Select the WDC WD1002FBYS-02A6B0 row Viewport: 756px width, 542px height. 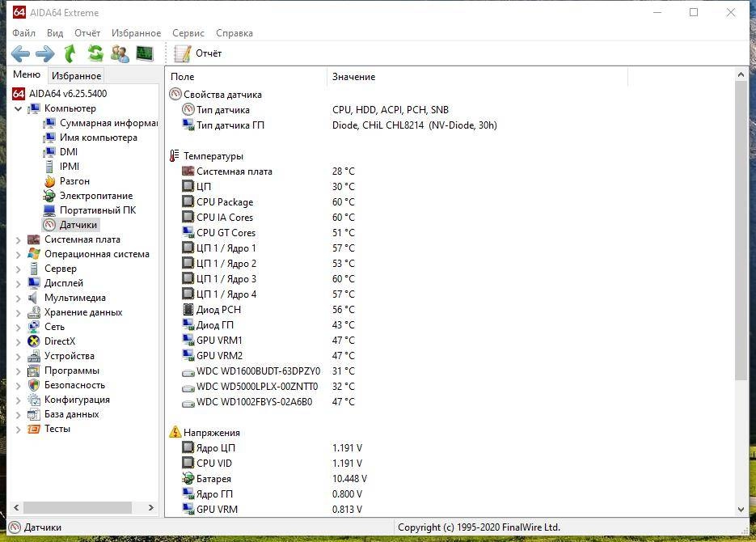point(268,402)
